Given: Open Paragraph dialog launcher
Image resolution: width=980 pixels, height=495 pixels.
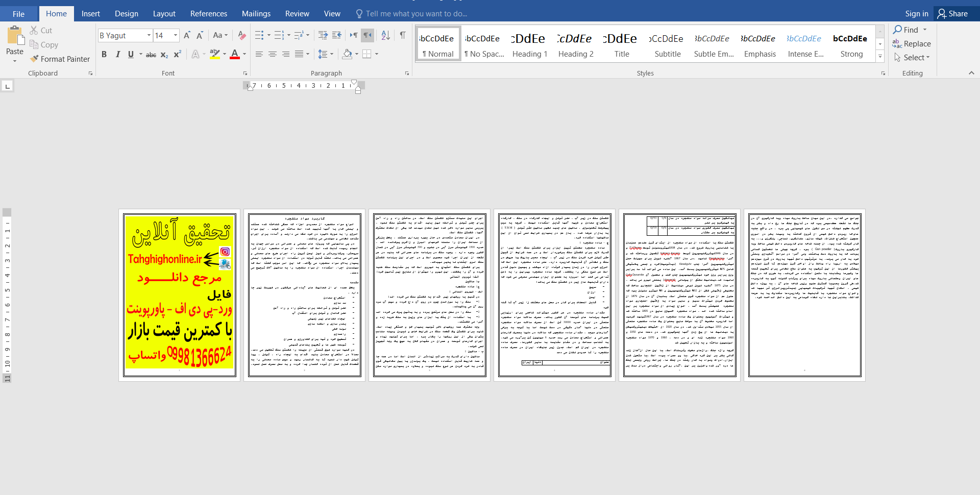Looking at the screenshot, I should pyautogui.click(x=407, y=73).
